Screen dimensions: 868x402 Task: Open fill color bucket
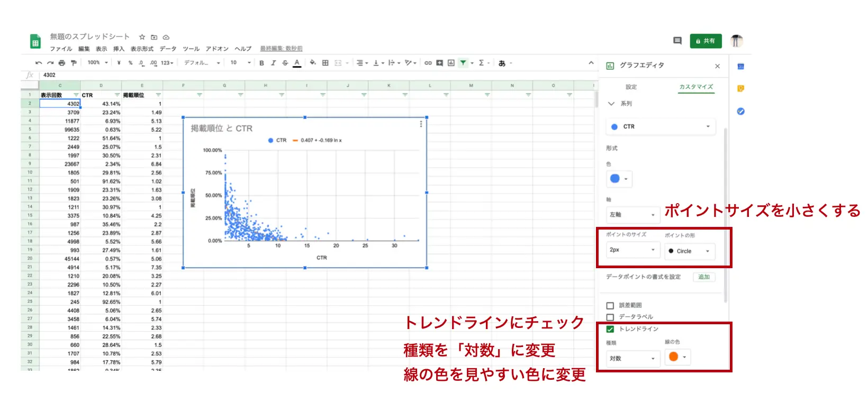tap(313, 62)
